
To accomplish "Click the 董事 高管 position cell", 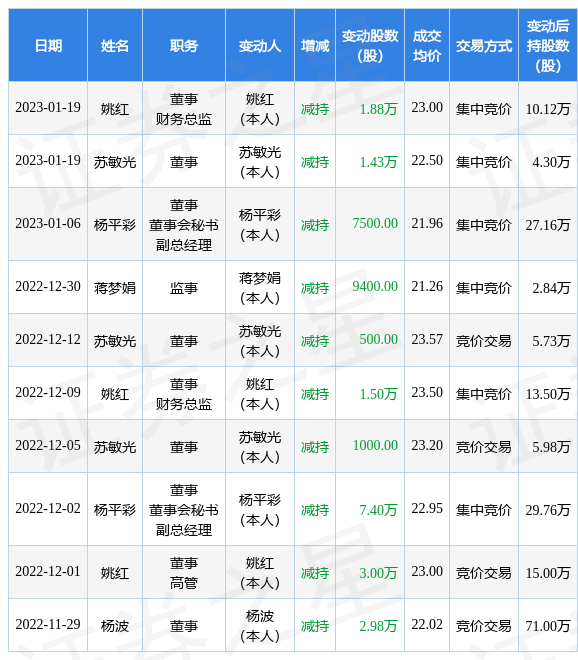I will point(184,573).
